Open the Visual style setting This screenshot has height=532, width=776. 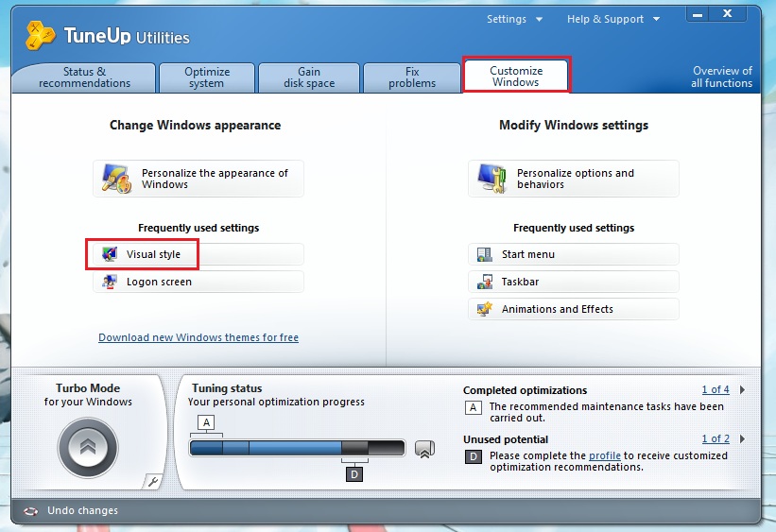point(198,254)
